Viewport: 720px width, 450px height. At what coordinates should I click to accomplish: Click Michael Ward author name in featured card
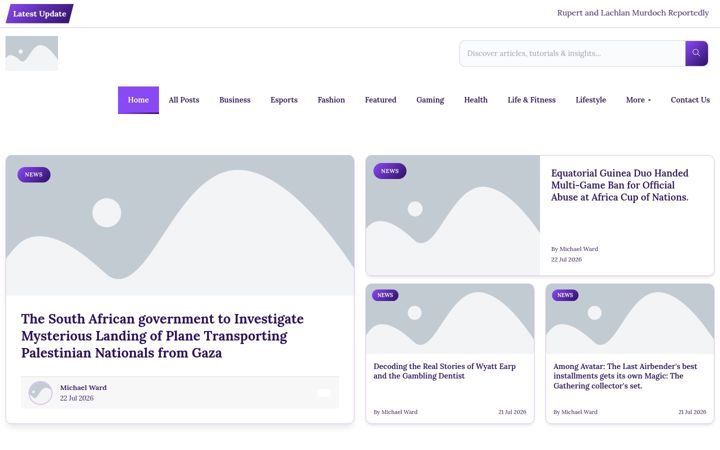[83, 388]
